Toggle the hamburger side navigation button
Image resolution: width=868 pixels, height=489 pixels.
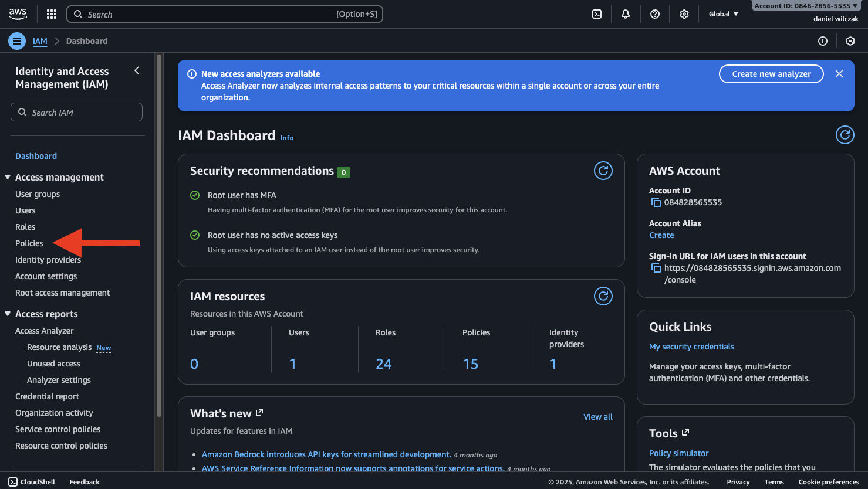coord(17,41)
